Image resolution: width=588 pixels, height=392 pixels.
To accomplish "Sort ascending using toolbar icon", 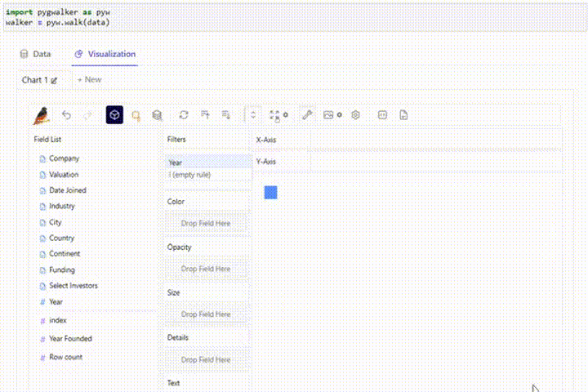I will tap(205, 115).
